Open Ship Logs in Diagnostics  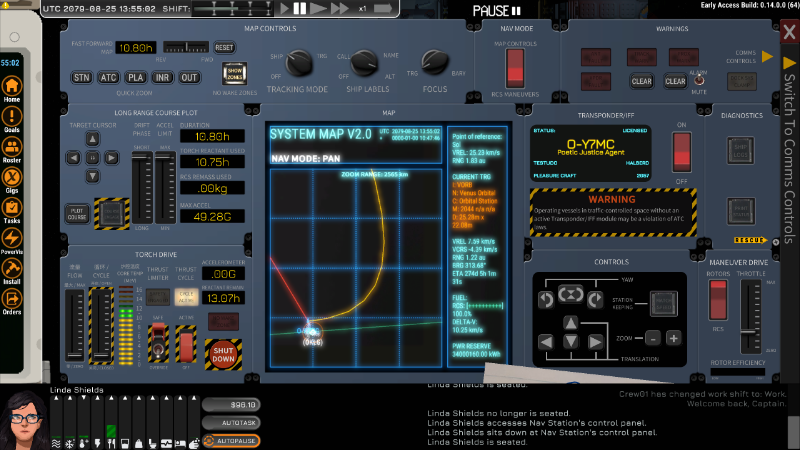click(741, 151)
